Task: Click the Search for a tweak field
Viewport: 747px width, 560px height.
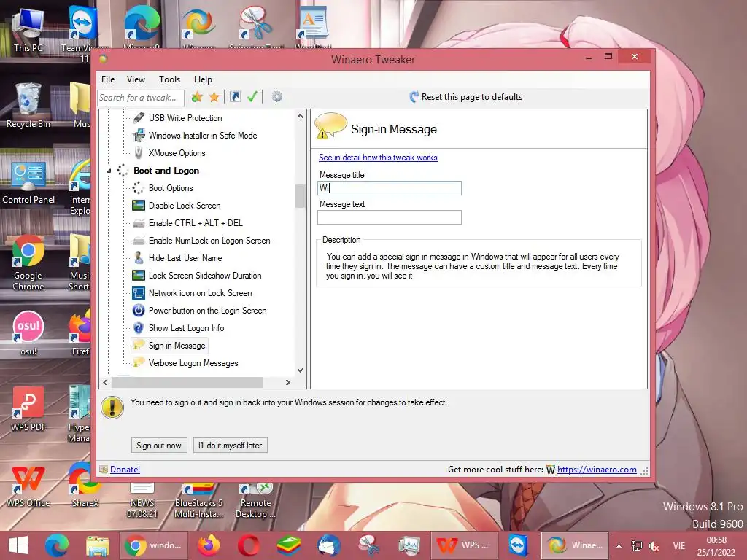Action: [141, 98]
